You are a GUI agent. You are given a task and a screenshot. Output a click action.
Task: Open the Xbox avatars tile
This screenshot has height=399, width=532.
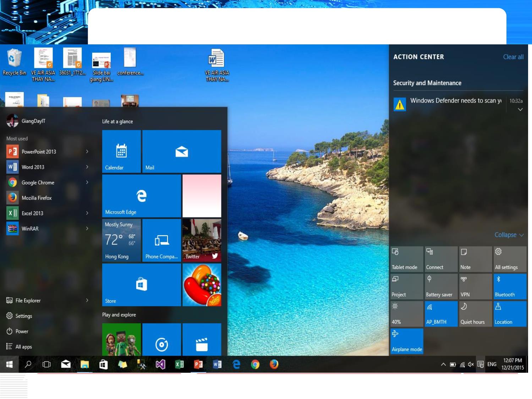coord(121,339)
